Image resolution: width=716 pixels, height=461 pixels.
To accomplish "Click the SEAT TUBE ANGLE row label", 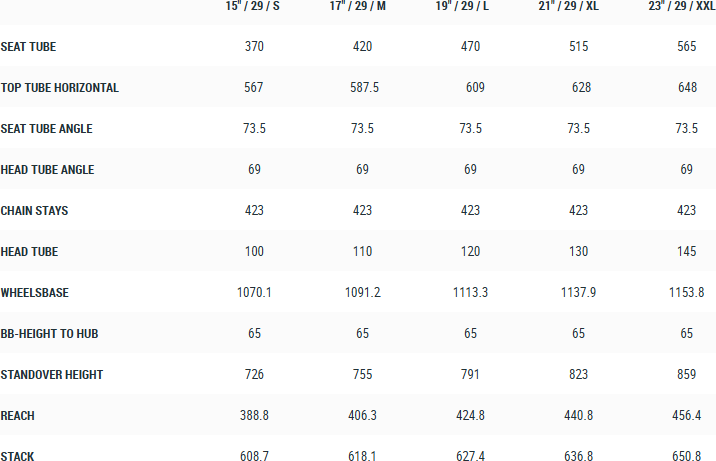I will click(x=48, y=129).
